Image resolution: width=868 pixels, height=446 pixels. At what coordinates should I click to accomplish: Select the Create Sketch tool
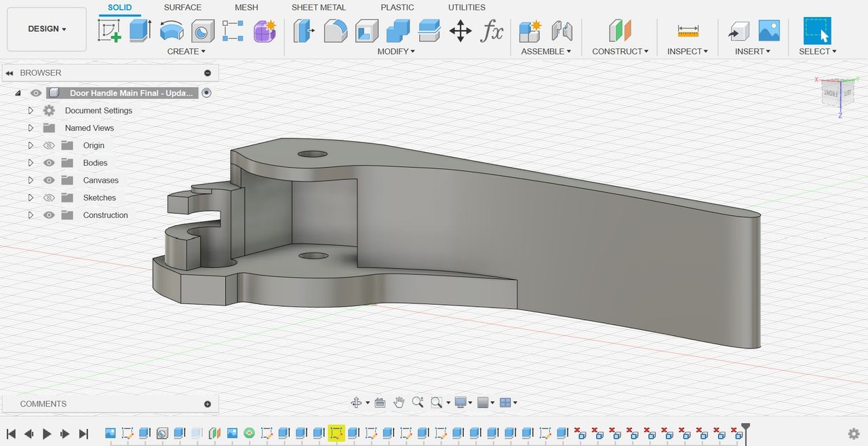(110, 31)
